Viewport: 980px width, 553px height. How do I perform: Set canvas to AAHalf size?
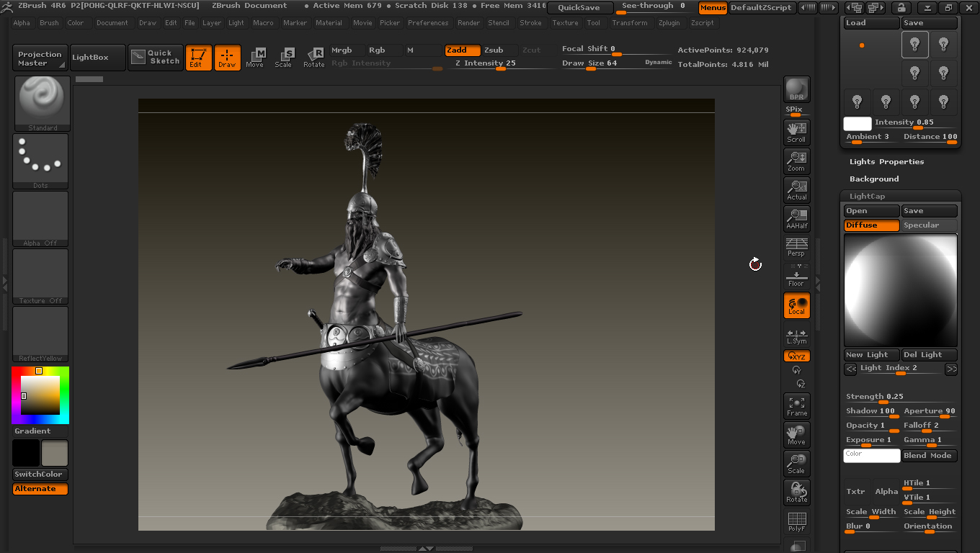(x=796, y=219)
